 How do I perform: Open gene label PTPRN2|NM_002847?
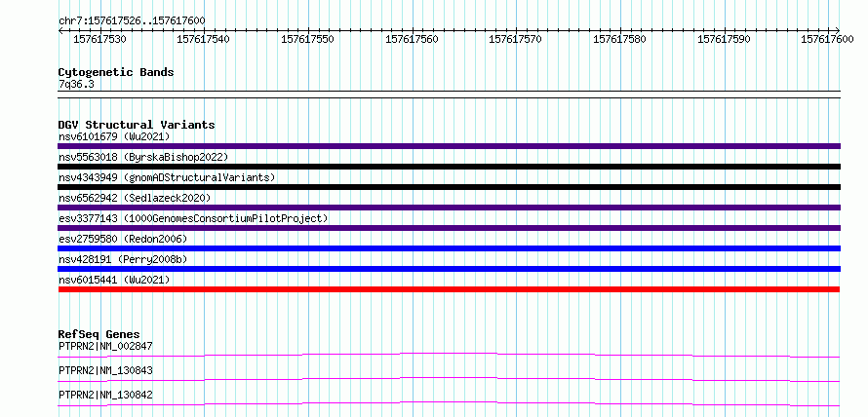[x=105, y=346]
